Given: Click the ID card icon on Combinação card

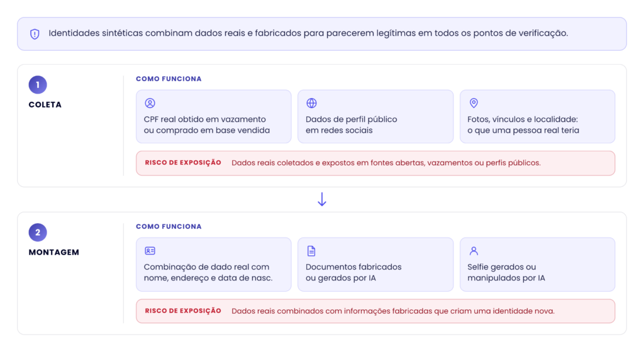Looking at the screenshot, I should coord(150,251).
